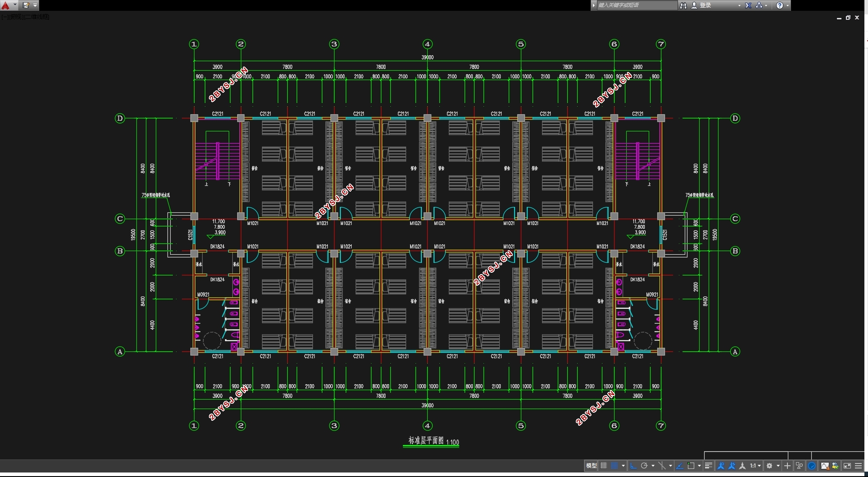Click the workspace switching gear icon

(x=769, y=466)
